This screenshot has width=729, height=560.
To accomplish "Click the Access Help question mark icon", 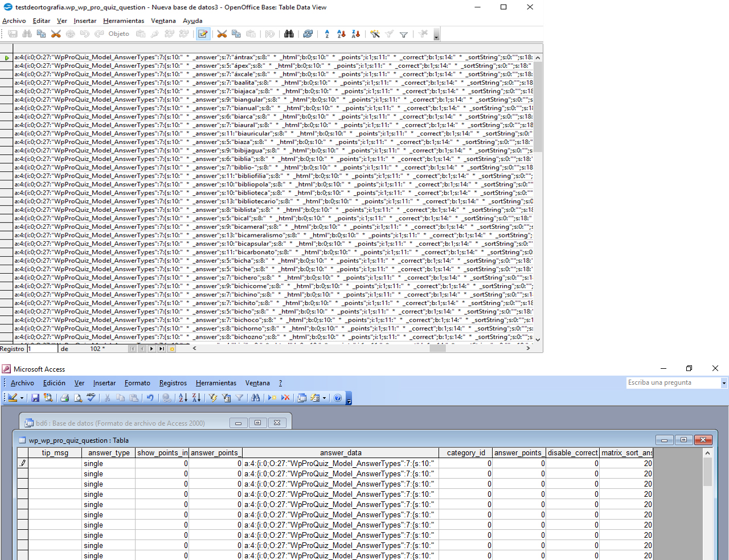I will (x=338, y=398).
